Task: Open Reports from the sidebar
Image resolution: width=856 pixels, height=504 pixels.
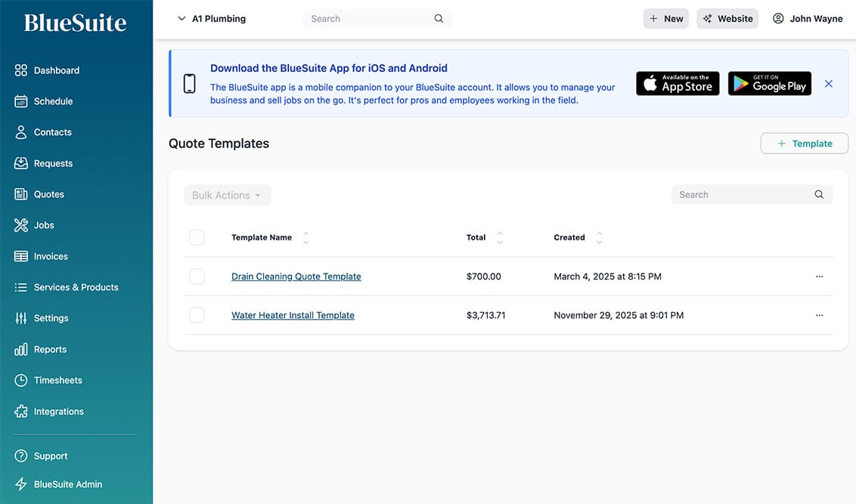Action: pyautogui.click(x=50, y=349)
